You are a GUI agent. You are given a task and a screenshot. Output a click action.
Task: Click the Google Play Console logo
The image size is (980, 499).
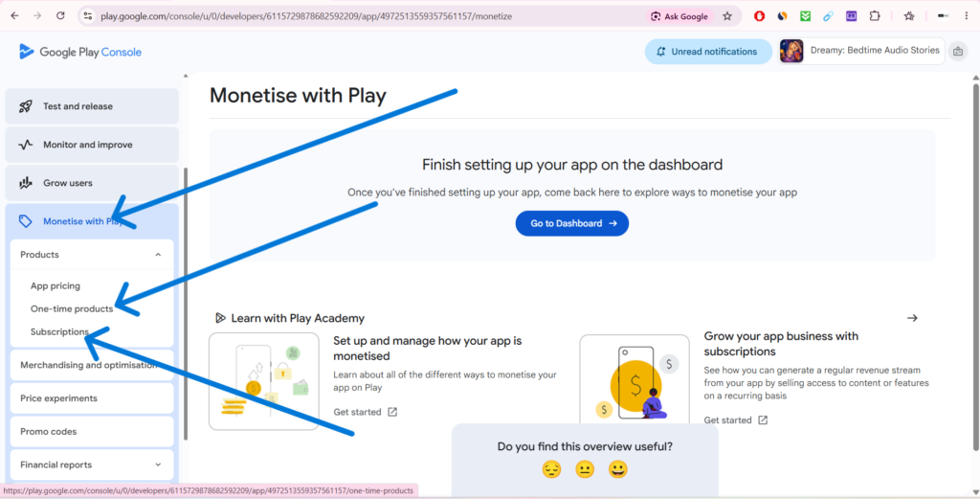(80, 52)
